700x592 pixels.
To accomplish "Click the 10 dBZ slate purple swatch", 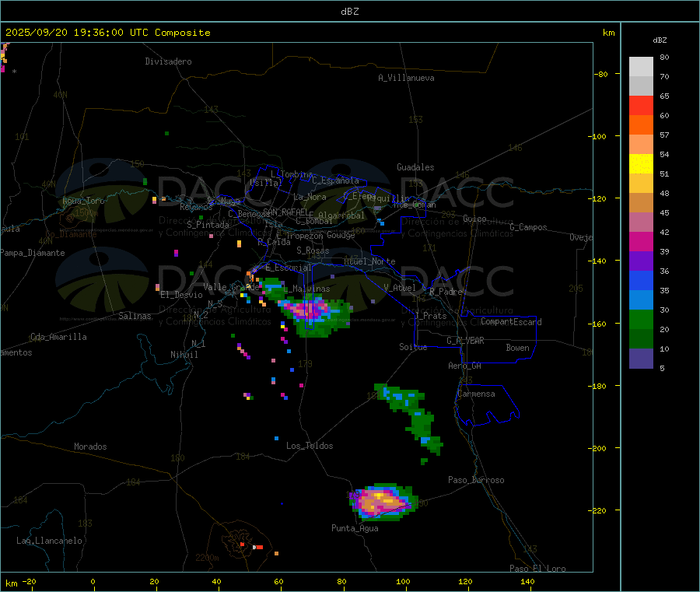I will point(641,358).
